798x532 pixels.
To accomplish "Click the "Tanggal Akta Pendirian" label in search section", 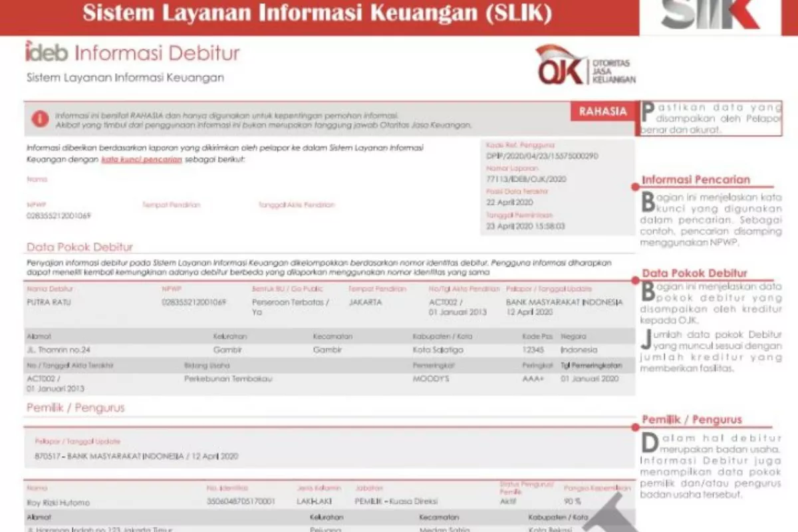I will (x=297, y=205).
